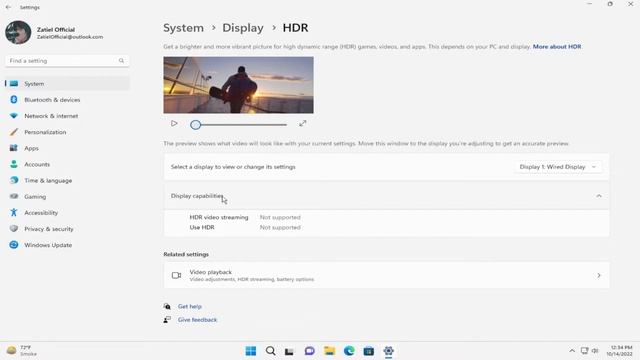
Task: Go to Apps settings
Action: click(x=67, y=148)
